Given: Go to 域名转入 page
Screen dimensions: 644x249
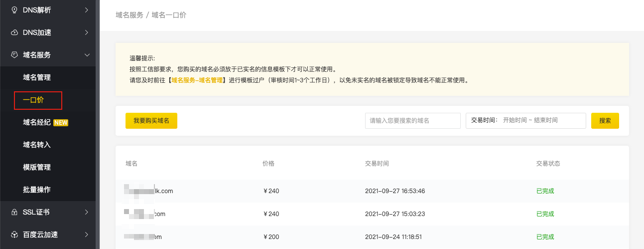Looking at the screenshot, I should [37, 145].
